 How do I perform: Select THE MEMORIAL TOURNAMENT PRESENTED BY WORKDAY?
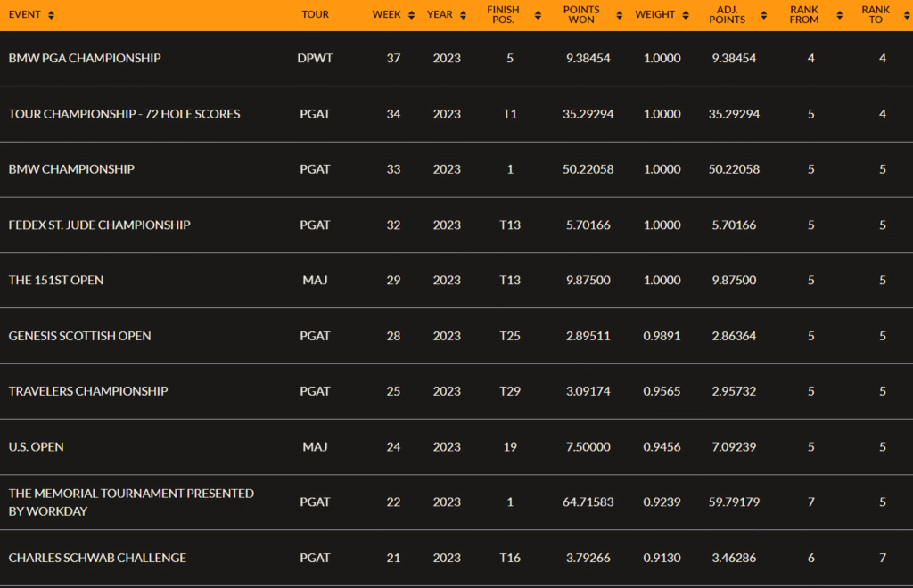[x=131, y=502]
